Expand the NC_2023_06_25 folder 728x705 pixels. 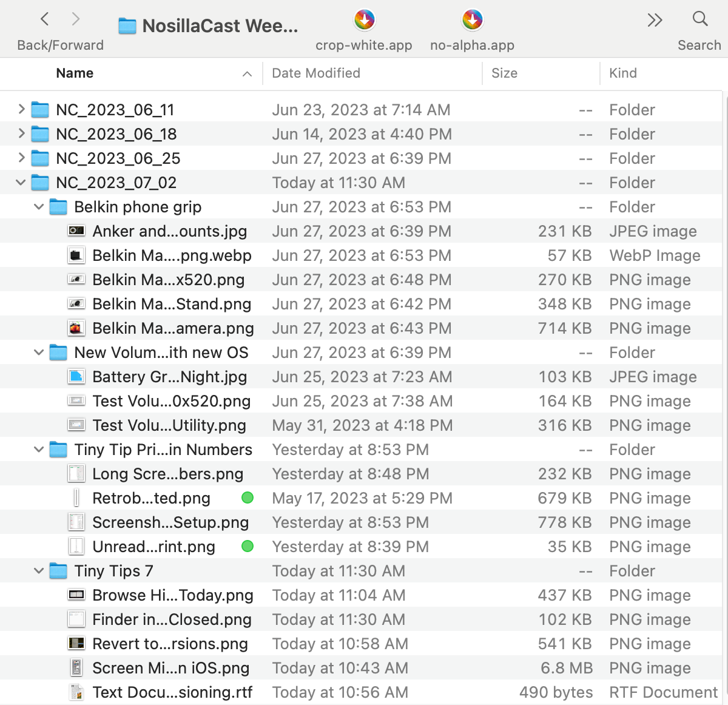pyautogui.click(x=21, y=158)
